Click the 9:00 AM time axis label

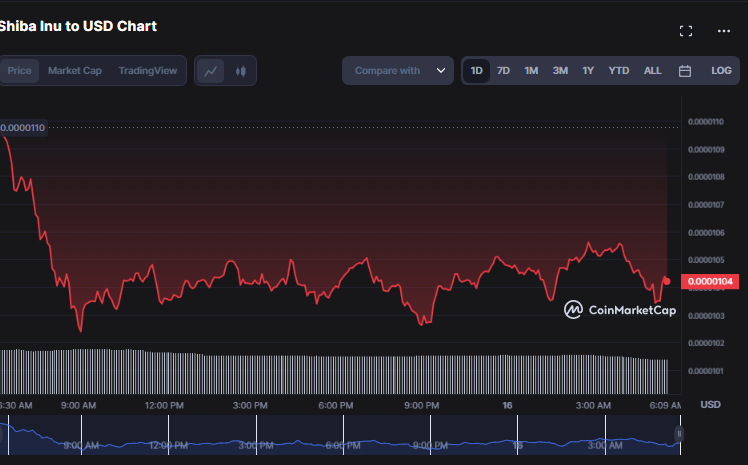[x=78, y=405]
